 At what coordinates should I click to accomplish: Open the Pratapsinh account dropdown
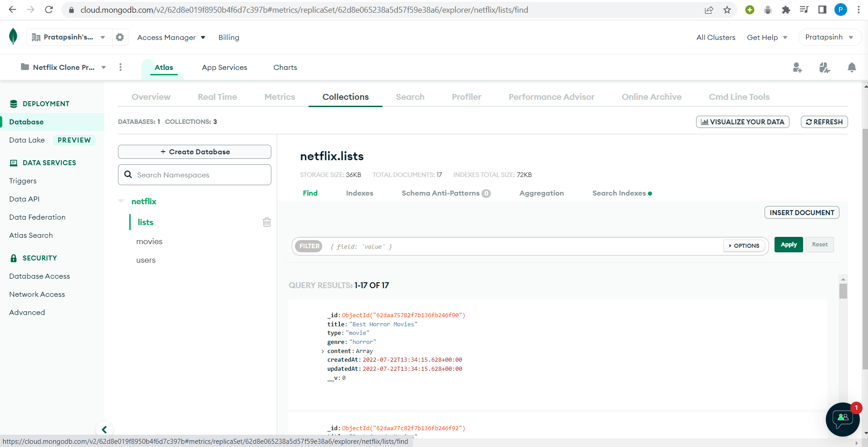coord(829,37)
